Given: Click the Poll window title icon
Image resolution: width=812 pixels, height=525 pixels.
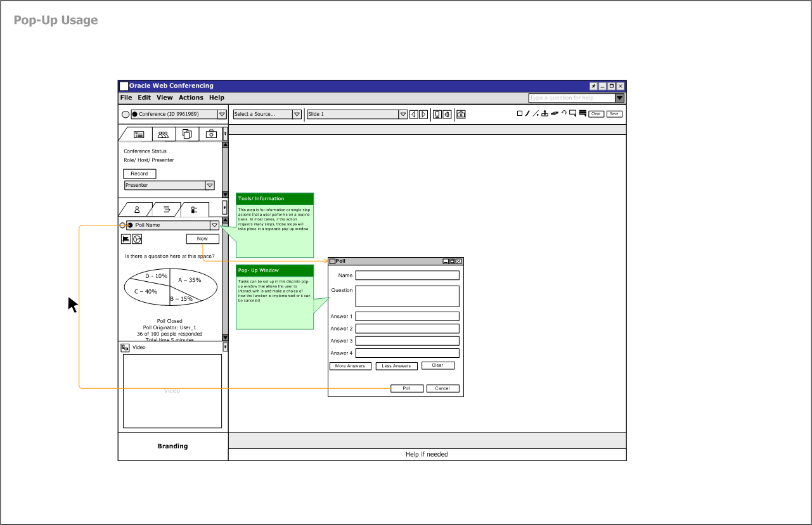Looking at the screenshot, I should coord(332,261).
